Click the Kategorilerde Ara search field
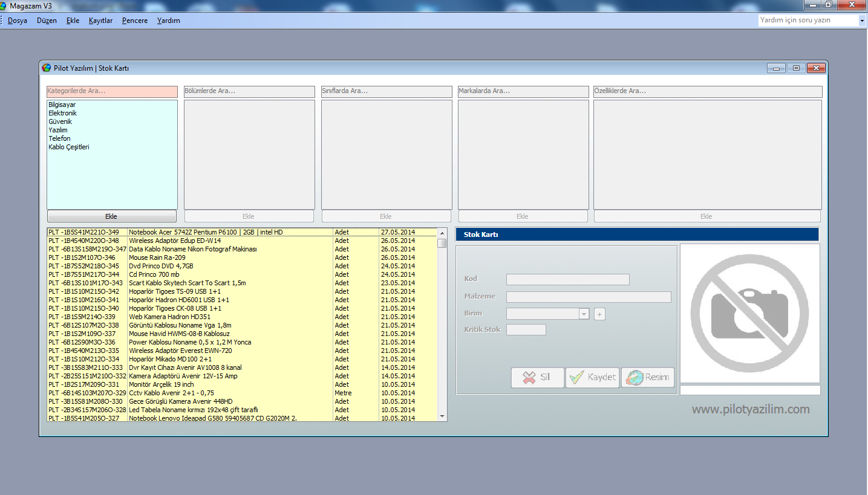The image size is (868, 495). click(112, 91)
